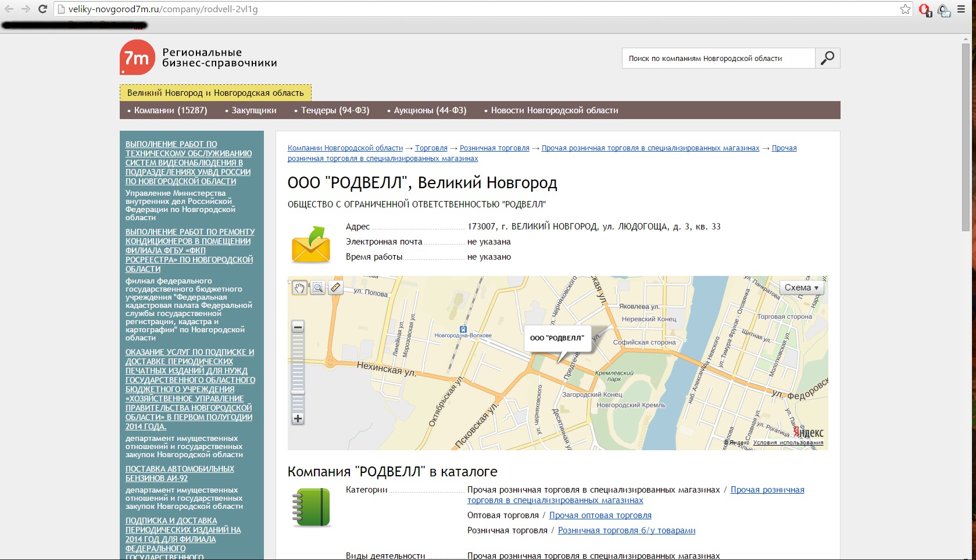The width and height of the screenshot is (976, 560).
Task: Open the Схема map type dropdown
Action: click(801, 288)
